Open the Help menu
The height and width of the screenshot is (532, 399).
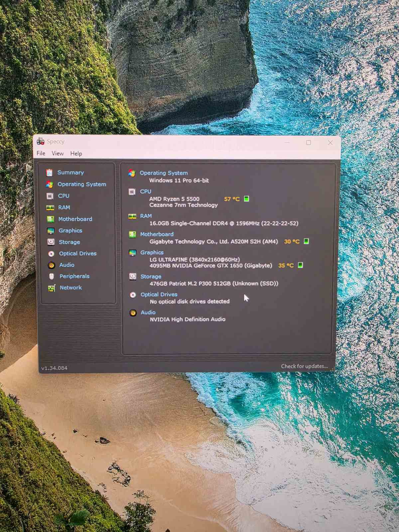click(76, 154)
